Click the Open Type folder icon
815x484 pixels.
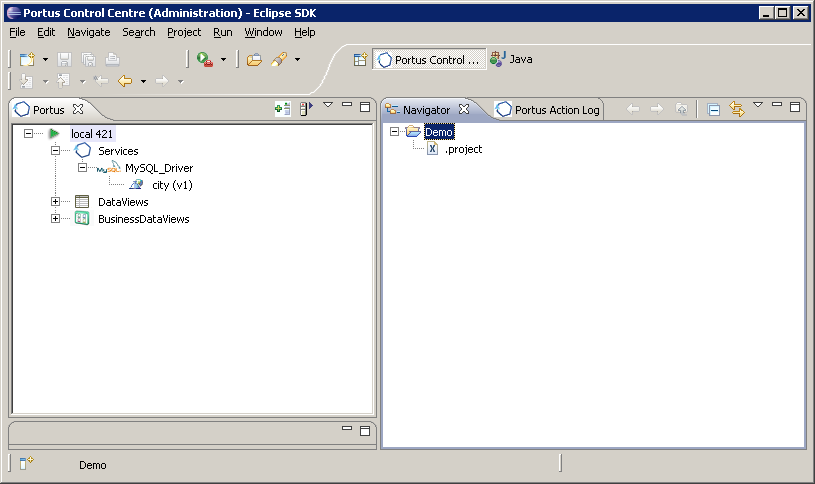point(254,60)
